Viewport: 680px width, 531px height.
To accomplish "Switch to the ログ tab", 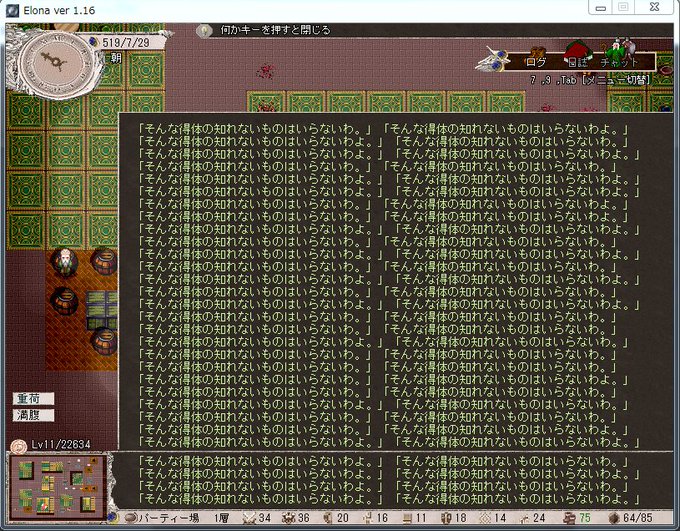I will pyautogui.click(x=536, y=62).
